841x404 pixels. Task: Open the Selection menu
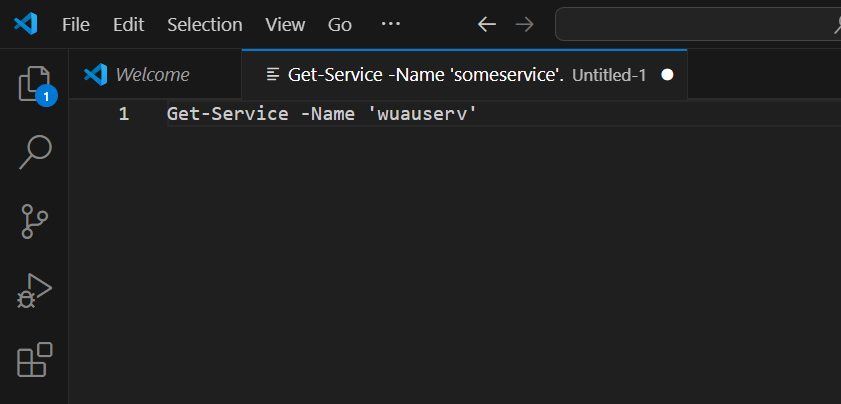click(205, 25)
